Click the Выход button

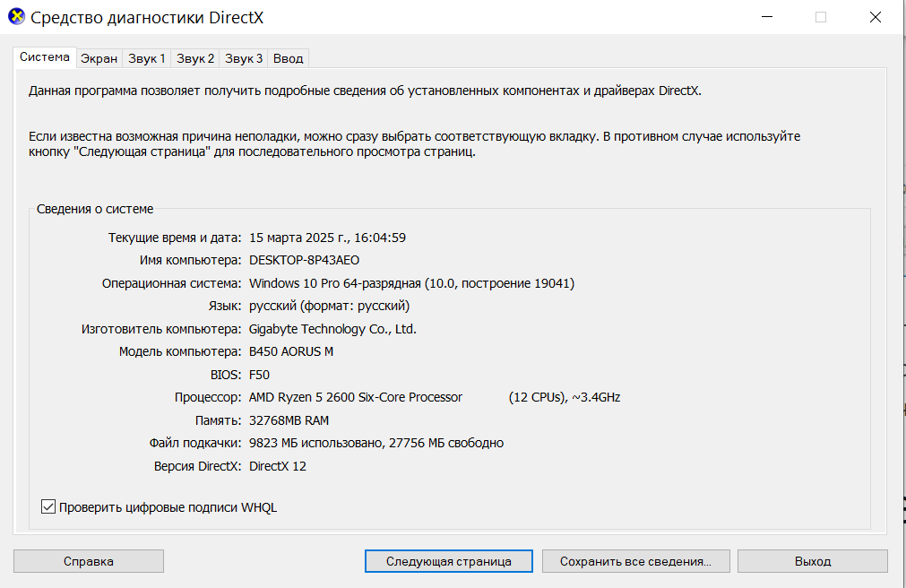pyautogui.click(x=813, y=561)
